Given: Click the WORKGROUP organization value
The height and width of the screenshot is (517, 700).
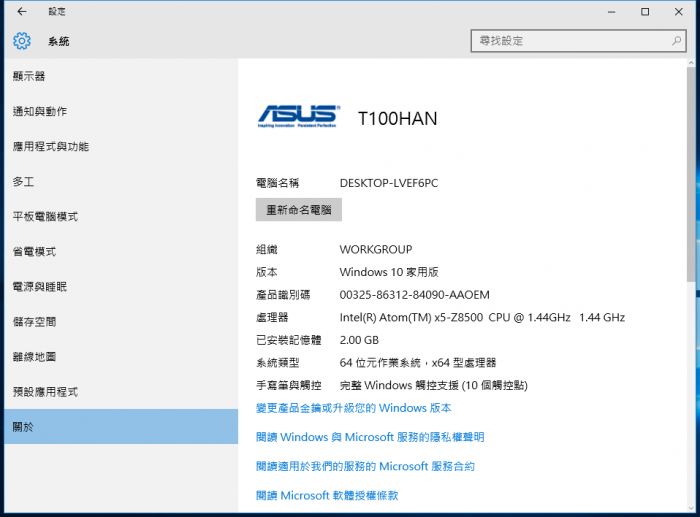Looking at the screenshot, I should 376,250.
